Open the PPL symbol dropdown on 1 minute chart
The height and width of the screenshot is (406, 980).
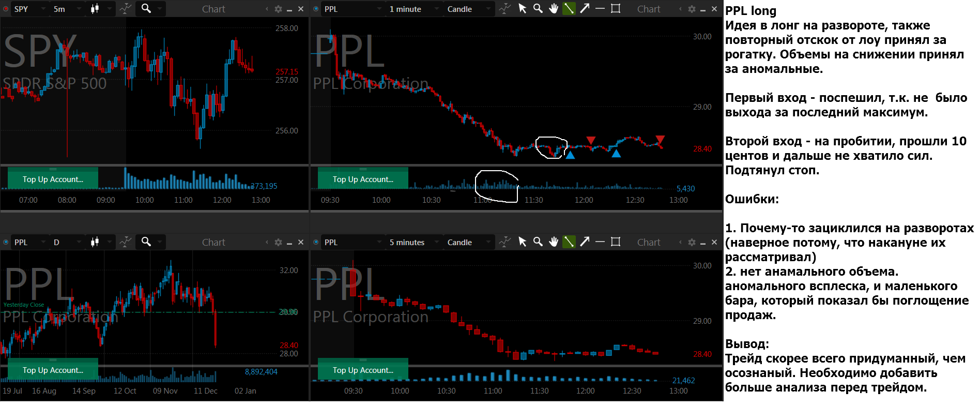(353, 9)
